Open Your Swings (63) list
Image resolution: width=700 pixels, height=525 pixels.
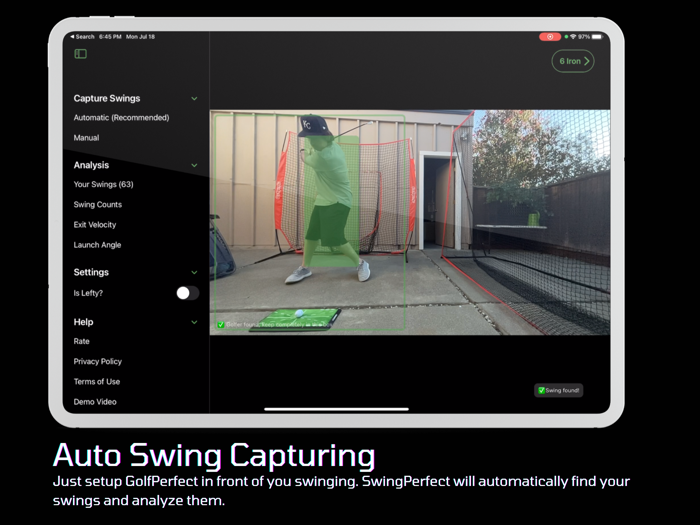pyautogui.click(x=103, y=185)
